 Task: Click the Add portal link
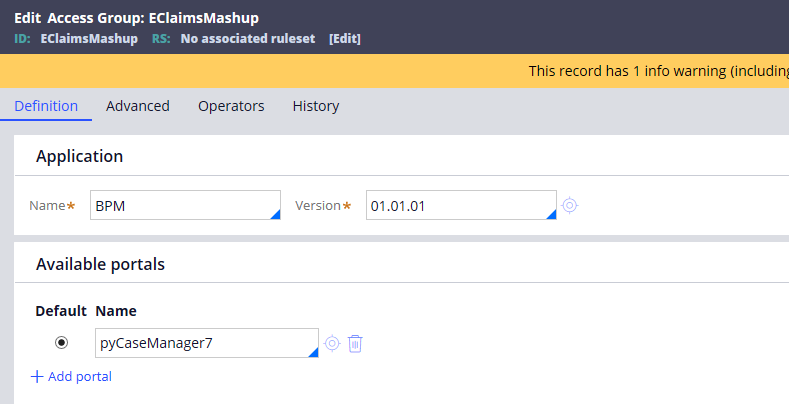click(80, 376)
